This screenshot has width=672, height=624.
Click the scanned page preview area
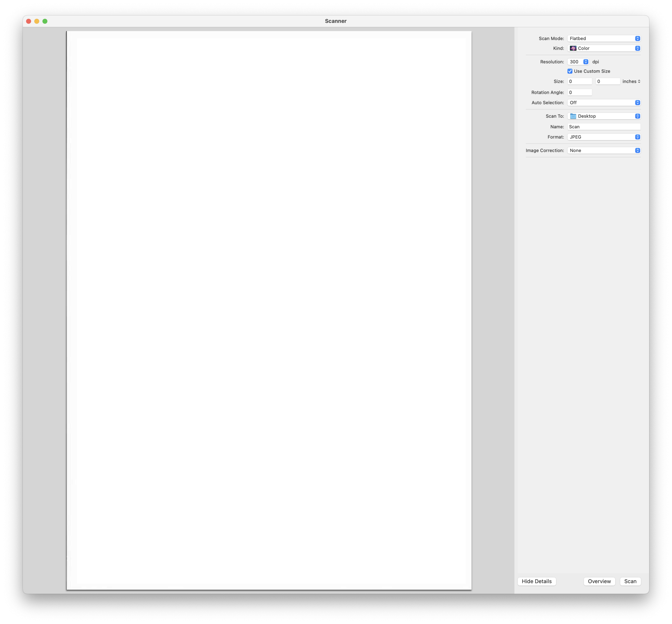(269, 310)
